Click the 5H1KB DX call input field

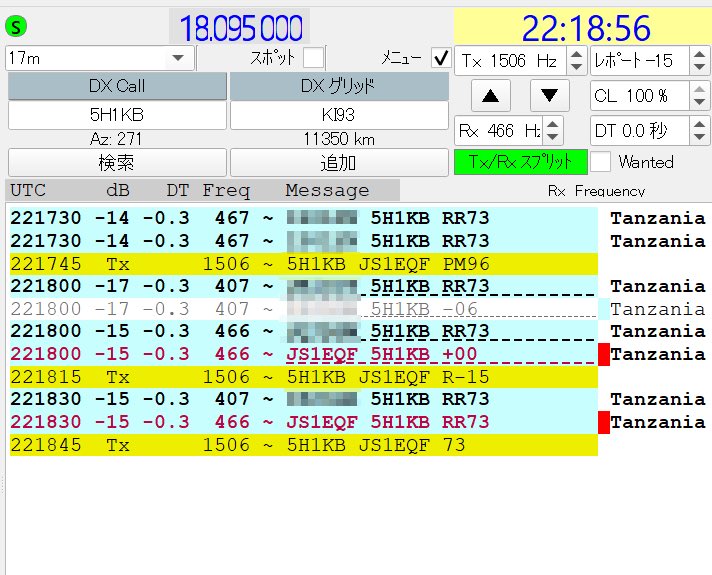click(x=117, y=115)
